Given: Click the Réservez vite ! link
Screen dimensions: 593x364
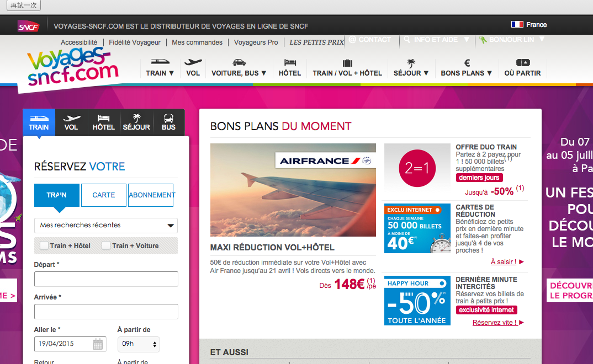Looking at the screenshot, I should [494, 323].
